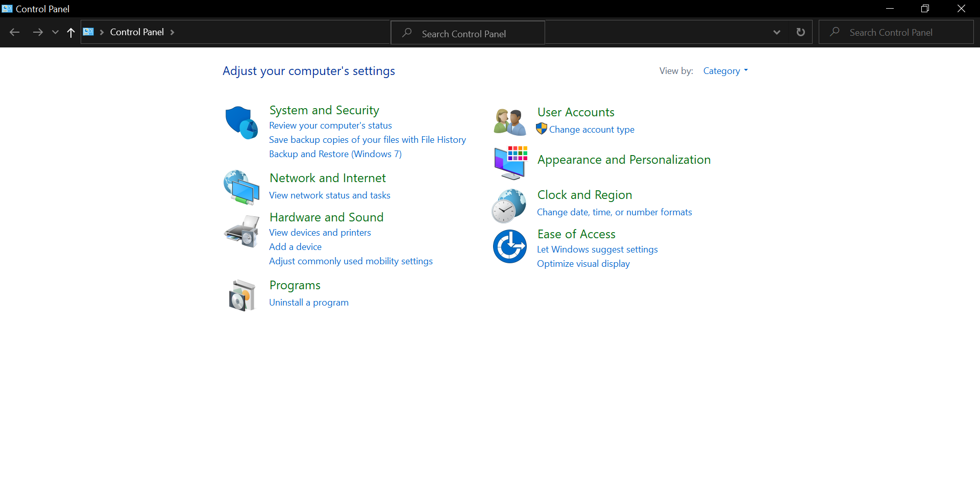Screen dimensions: 980x503
Task: Open the System and Security shield icon
Action: point(241,122)
